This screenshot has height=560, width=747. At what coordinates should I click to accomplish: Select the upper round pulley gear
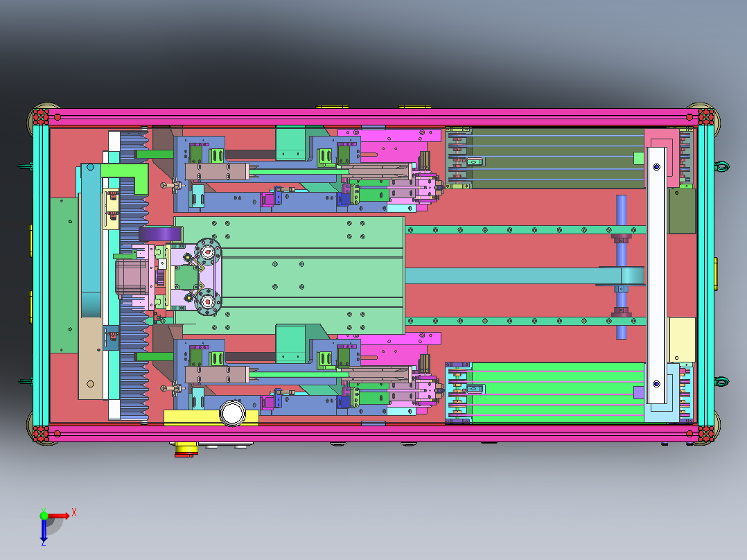(208, 251)
